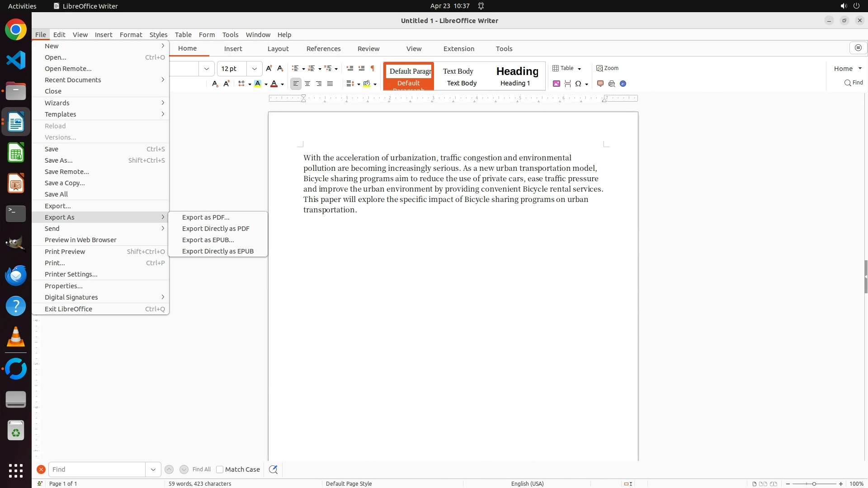
Task: Open the Find history dropdown arrow
Action: pos(153,469)
